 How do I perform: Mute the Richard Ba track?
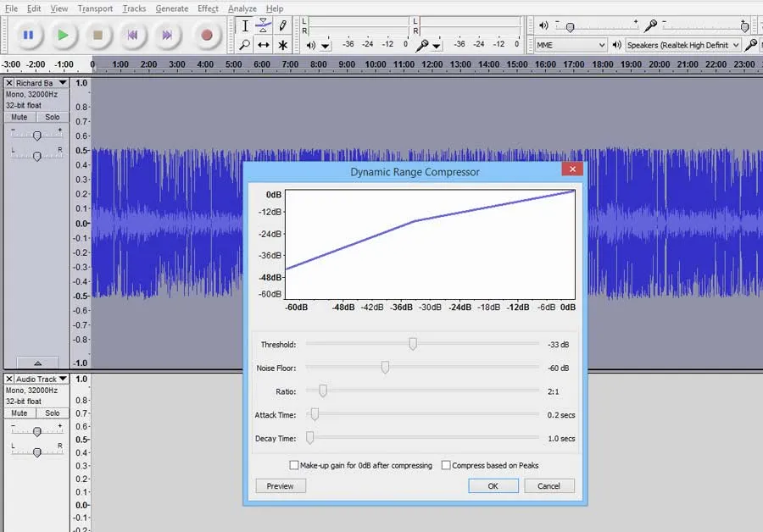coord(18,117)
